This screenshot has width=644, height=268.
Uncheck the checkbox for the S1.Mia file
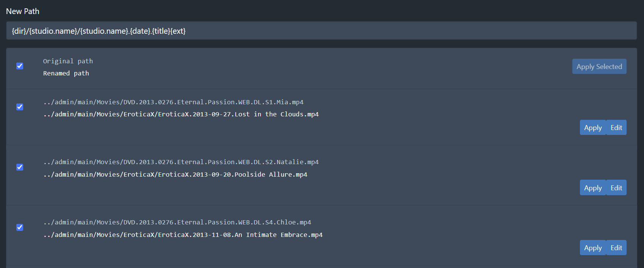[x=20, y=107]
